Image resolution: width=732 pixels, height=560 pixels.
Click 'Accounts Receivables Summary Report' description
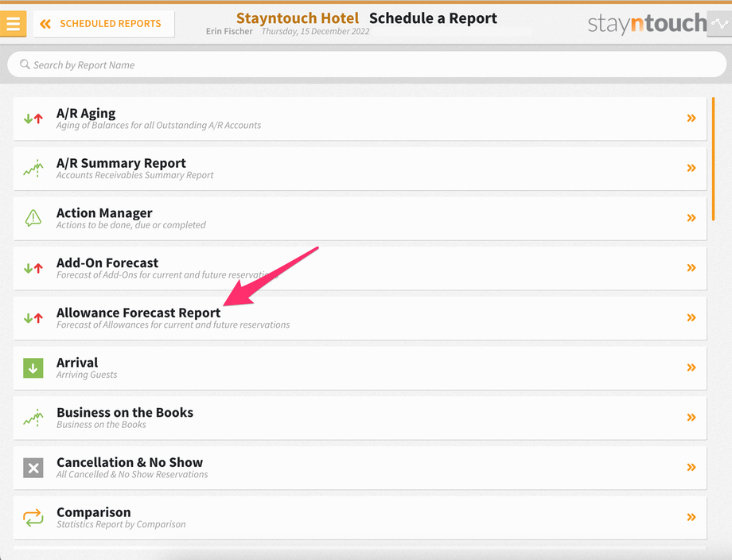(135, 175)
